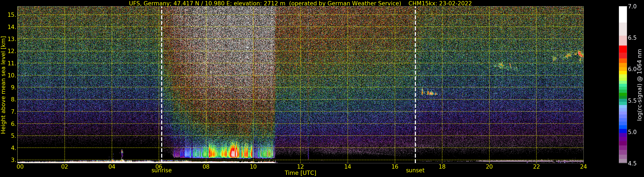Click the "6.0" colorbar scale value
The width and height of the screenshot is (644, 177).
point(632,69)
